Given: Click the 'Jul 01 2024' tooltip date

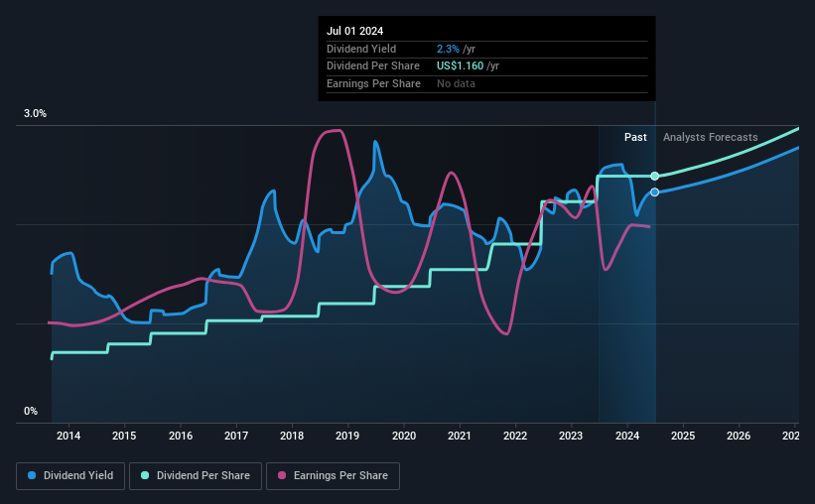Looking at the screenshot, I should (354, 31).
